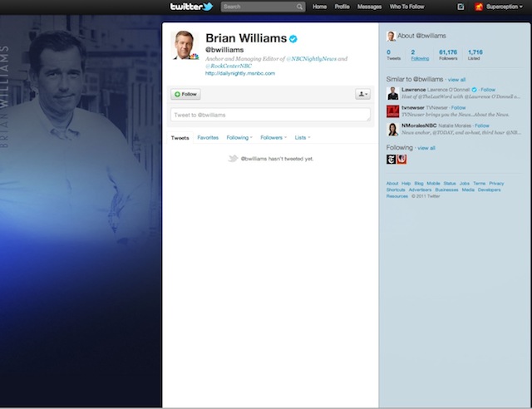Open Who To Follow menu

pyautogui.click(x=406, y=7)
